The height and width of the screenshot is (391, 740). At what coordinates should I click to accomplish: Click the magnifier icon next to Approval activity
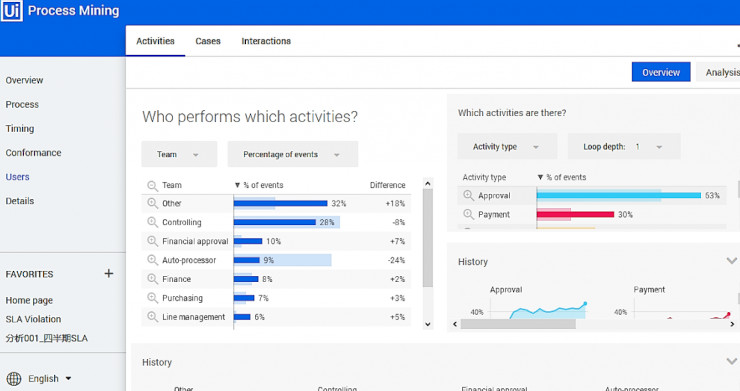[468, 195]
